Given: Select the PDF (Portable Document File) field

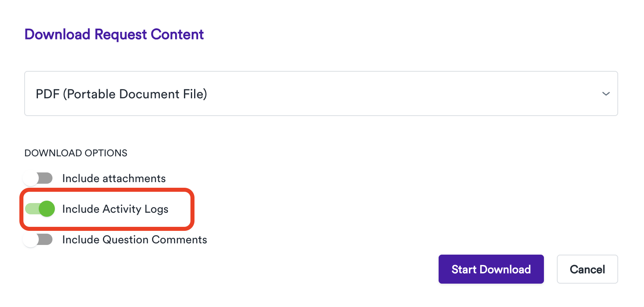Looking at the screenshot, I should click(121, 93).
